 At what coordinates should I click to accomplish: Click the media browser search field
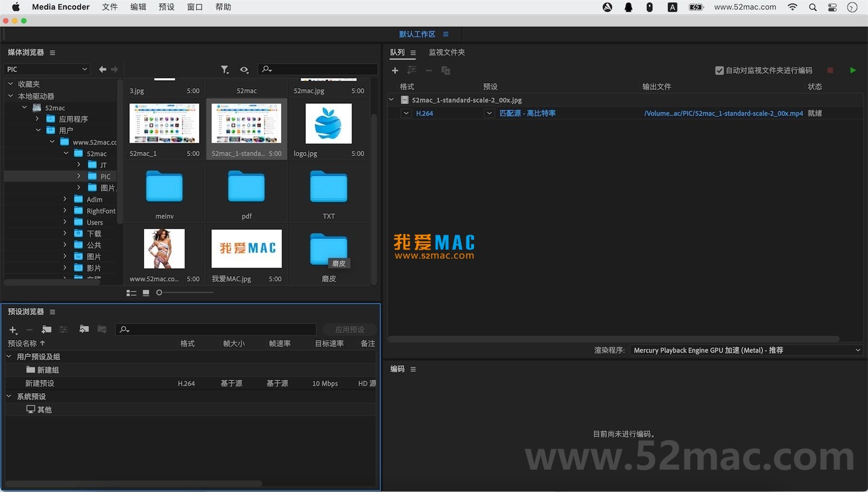[x=318, y=70]
